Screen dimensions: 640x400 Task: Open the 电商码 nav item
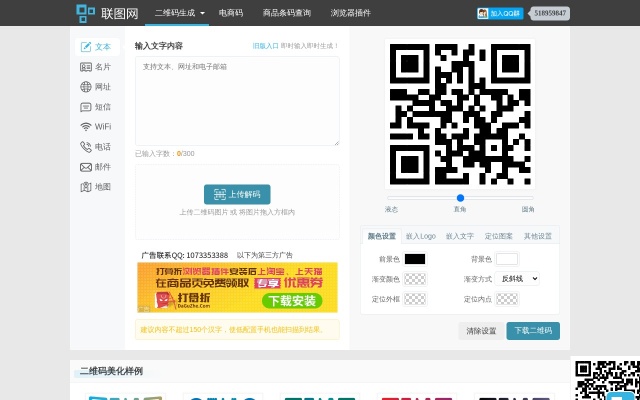[x=230, y=14]
